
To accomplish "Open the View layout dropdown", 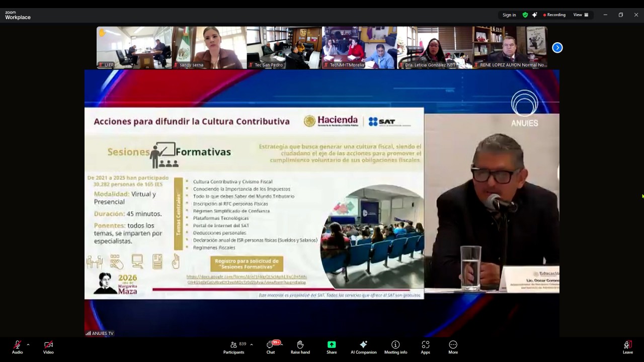I will [581, 15].
